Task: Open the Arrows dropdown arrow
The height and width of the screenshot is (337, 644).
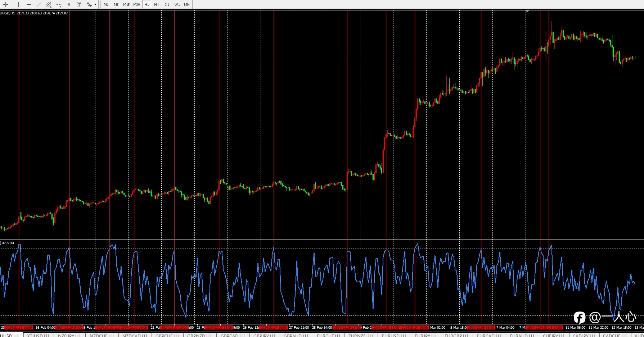Action: pos(95,4)
